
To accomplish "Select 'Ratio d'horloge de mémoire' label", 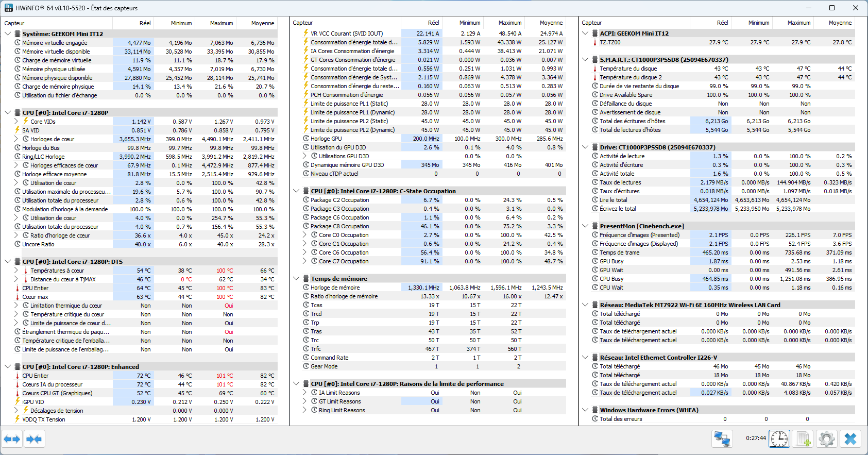I will pos(344,296).
